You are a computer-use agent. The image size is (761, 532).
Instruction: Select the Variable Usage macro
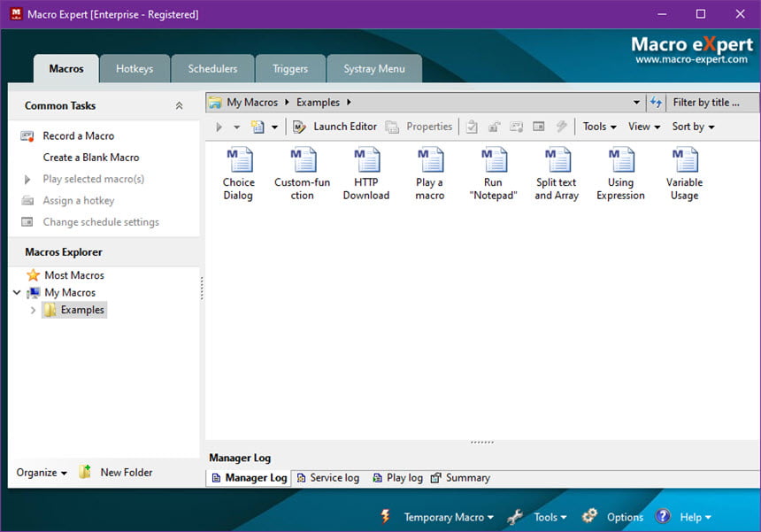click(x=684, y=173)
